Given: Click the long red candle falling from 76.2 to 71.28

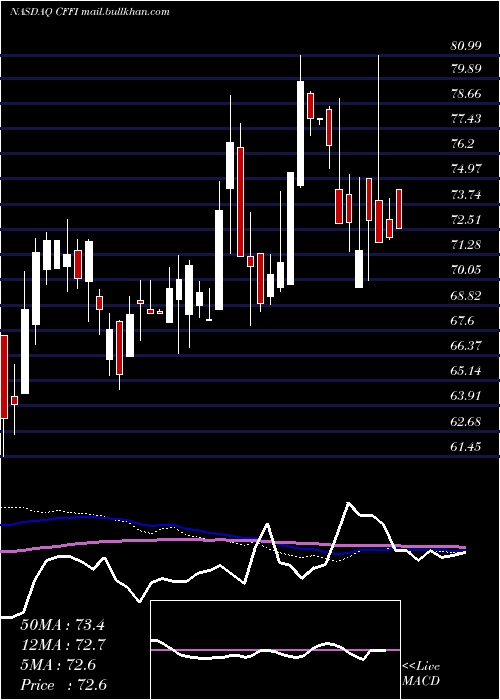Looking at the screenshot, I should click(x=241, y=202).
